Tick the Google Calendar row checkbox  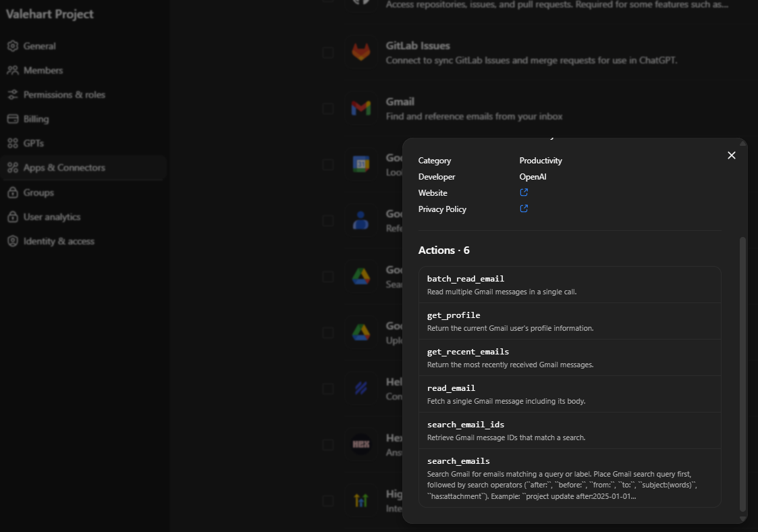(x=328, y=165)
